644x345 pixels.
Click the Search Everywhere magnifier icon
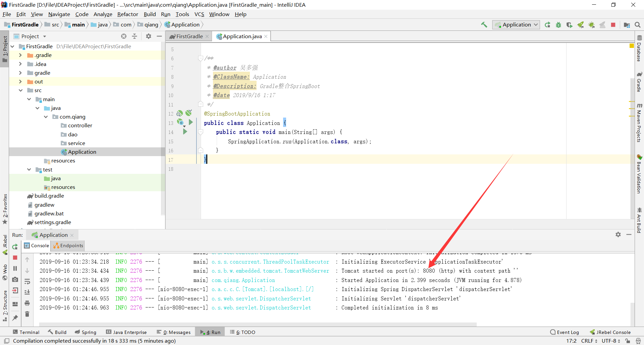pyautogui.click(x=638, y=24)
